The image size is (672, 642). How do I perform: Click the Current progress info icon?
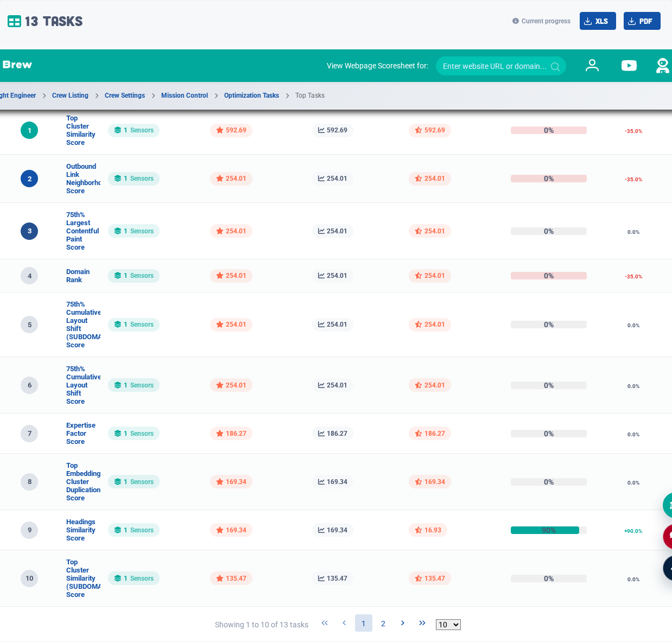pyautogui.click(x=516, y=21)
